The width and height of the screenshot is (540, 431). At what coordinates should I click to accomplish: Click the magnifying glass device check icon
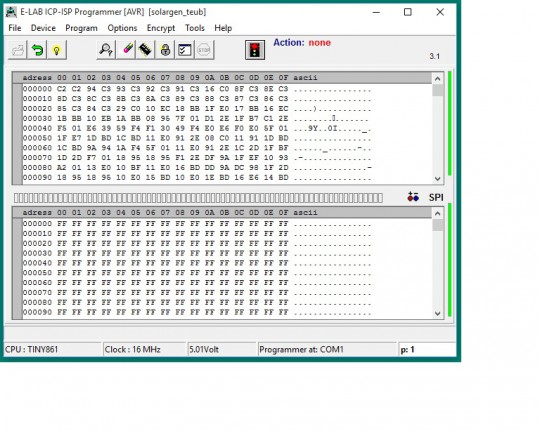(x=106, y=50)
